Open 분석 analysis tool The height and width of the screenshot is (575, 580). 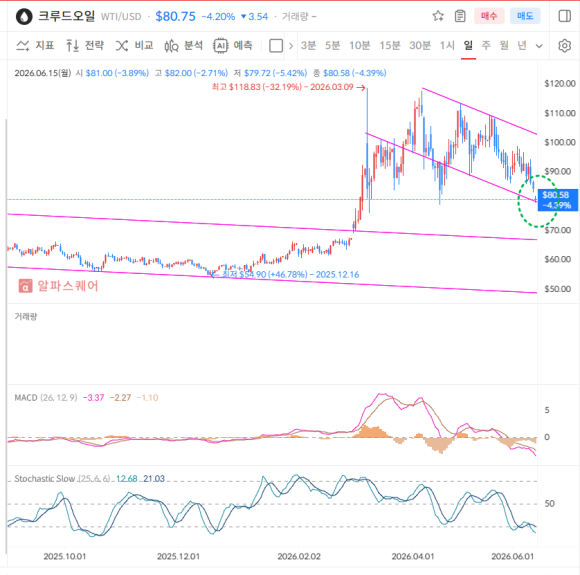click(x=184, y=46)
